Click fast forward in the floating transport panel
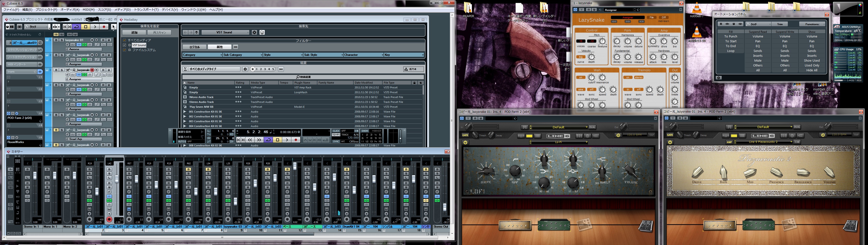This screenshot has height=245, width=868. tap(259, 140)
